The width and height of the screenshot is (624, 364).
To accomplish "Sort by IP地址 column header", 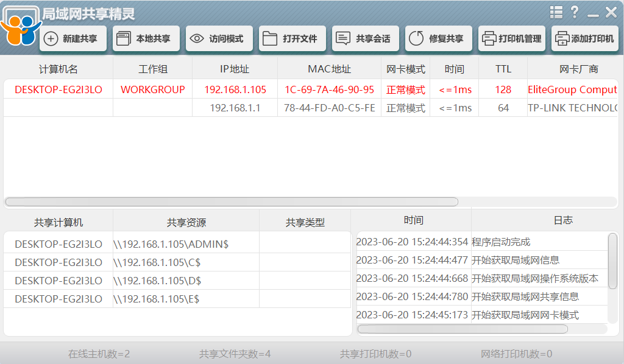I will point(235,69).
